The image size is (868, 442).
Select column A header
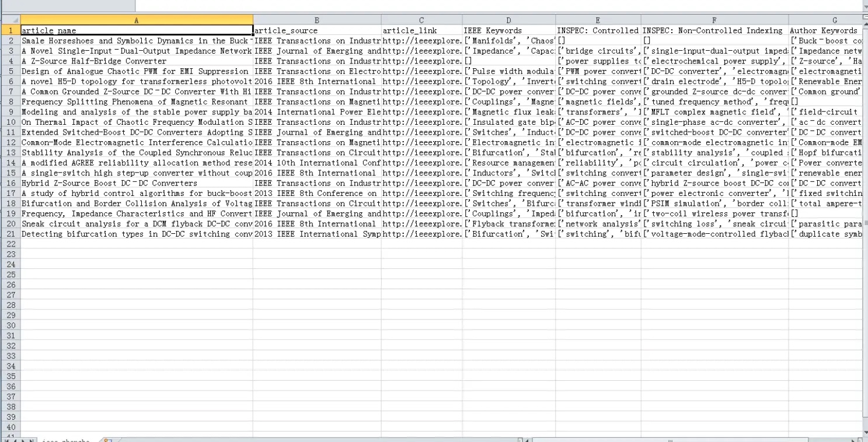click(x=137, y=20)
